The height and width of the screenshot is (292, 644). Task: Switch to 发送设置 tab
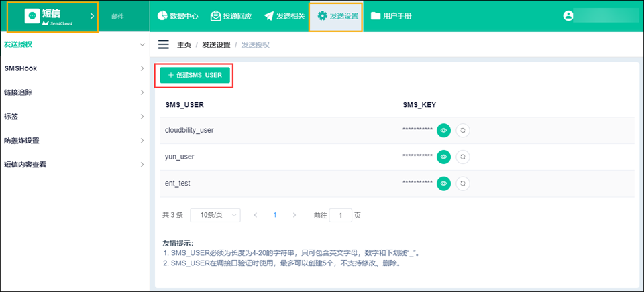[x=336, y=16]
